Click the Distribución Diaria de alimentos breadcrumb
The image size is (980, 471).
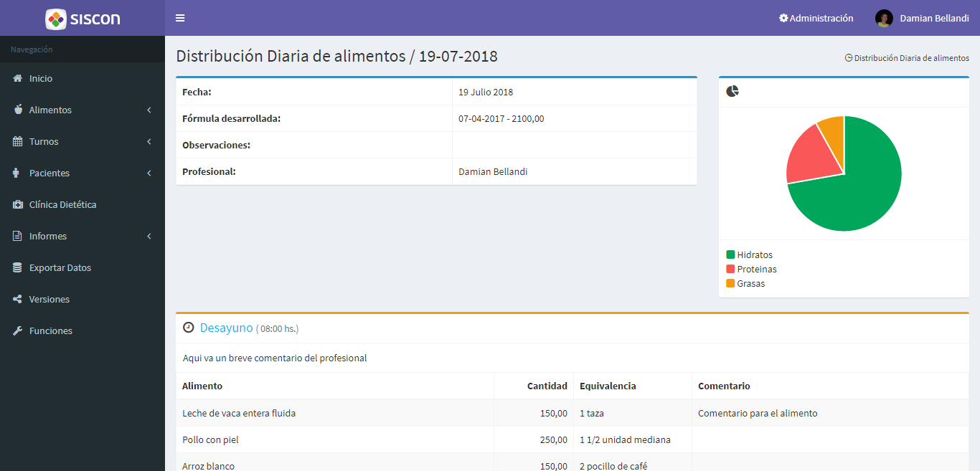coord(910,58)
